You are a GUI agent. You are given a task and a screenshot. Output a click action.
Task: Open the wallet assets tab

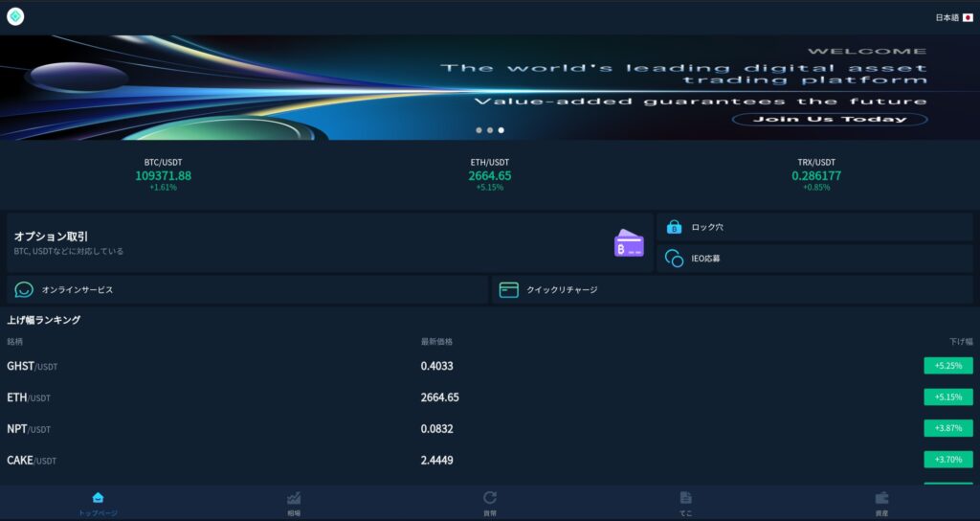coord(881,504)
